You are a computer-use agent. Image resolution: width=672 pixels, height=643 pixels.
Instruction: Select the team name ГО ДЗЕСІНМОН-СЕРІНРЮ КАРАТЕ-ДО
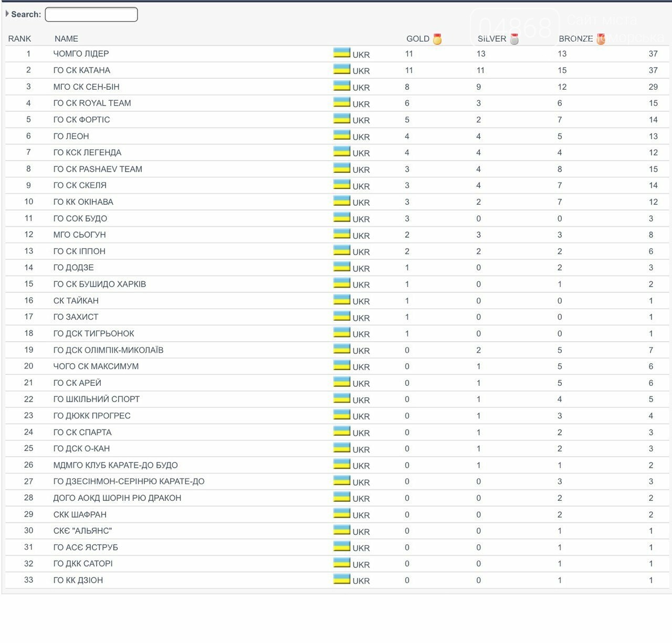pos(129,481)
